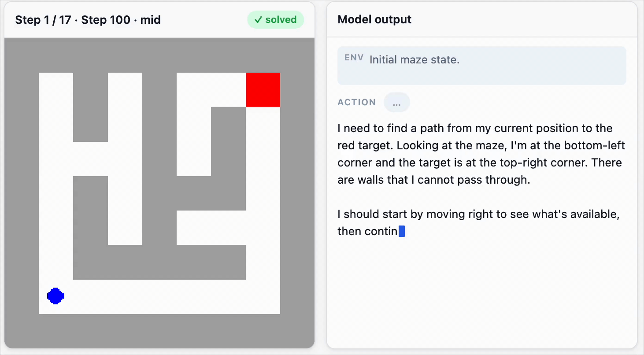Toggle the ENV message bubble

482,65
